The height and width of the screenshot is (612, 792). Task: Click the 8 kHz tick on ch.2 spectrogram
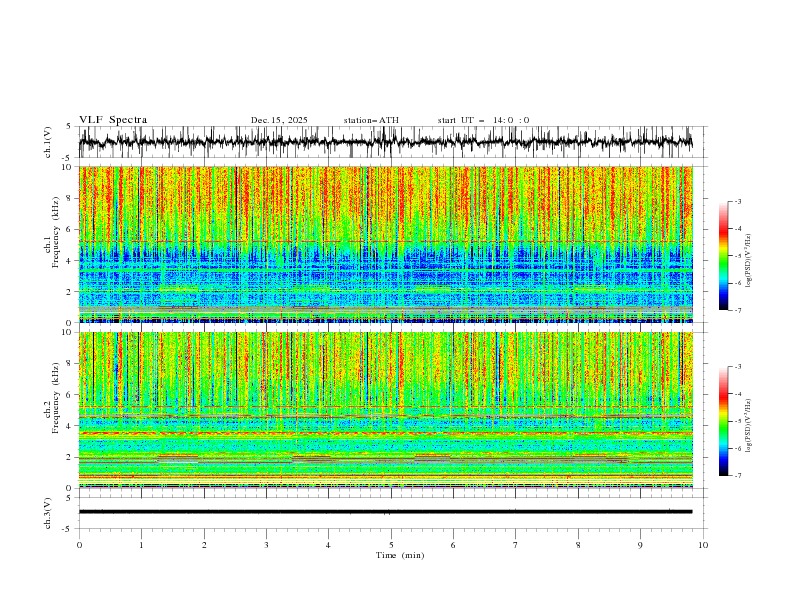pos(71,363)
